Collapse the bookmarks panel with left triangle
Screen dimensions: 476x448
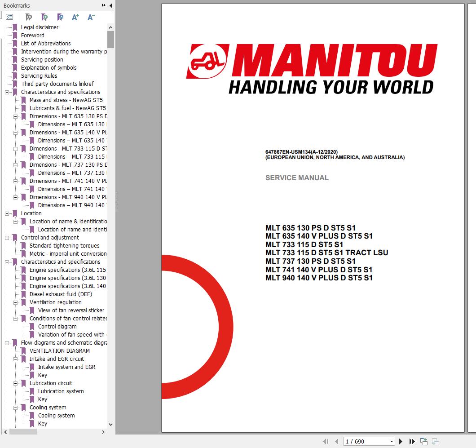coord(111,5)
